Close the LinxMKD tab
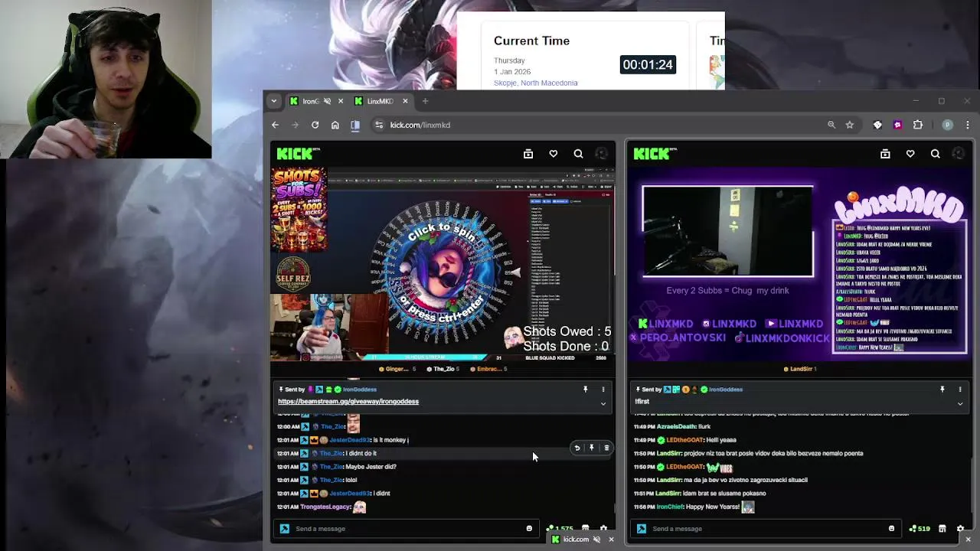 [405, 101]
